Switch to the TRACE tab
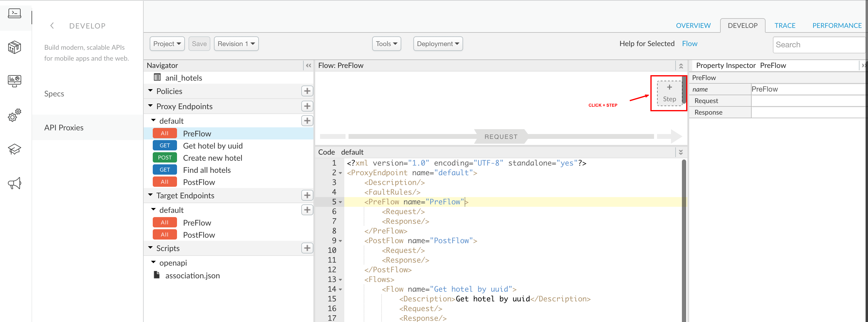Image resolution: width=868 pixels, height=322 pixels. 784,26
